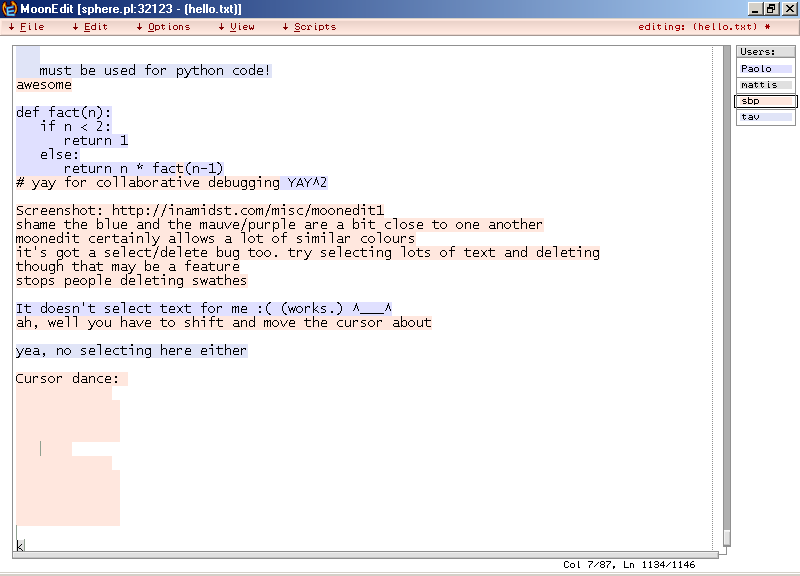
Task: Click the Col/Ln position indicator in status bar
Action: click(627, 565)
